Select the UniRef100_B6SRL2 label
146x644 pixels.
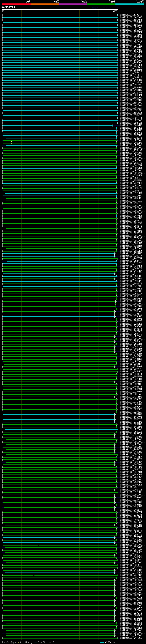coord(131,128)
